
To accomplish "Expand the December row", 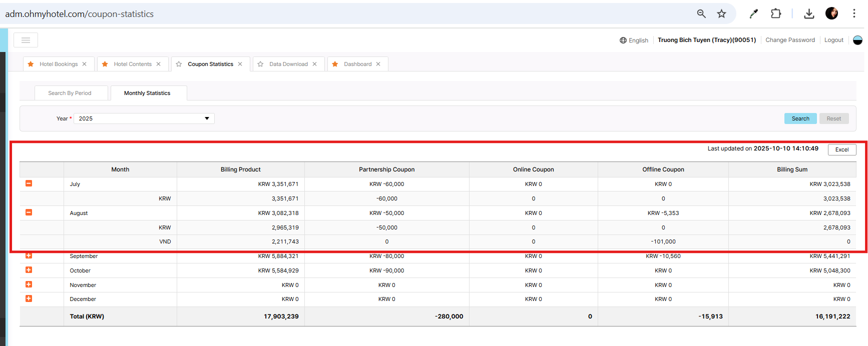I will (29, 298).
